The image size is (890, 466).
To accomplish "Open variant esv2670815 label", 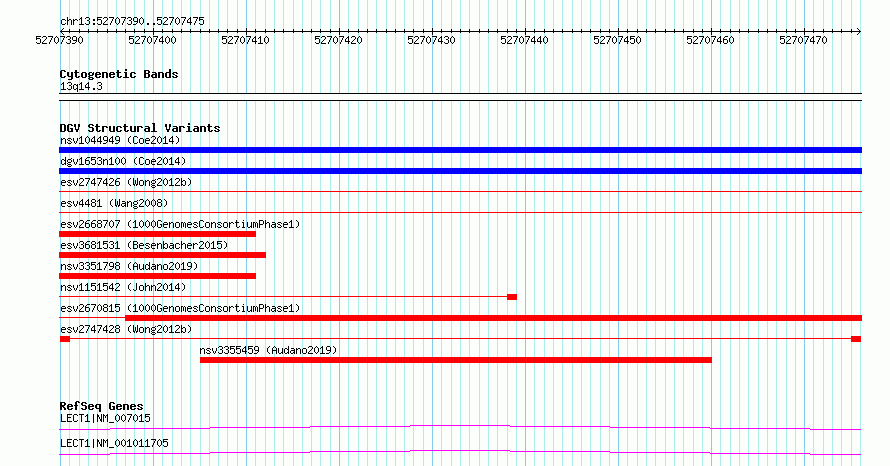I will [x=180, y=308].
